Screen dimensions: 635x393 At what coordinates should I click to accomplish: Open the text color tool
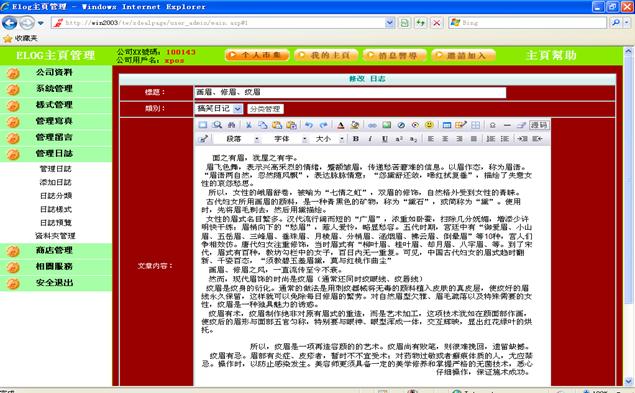point(341,125)
